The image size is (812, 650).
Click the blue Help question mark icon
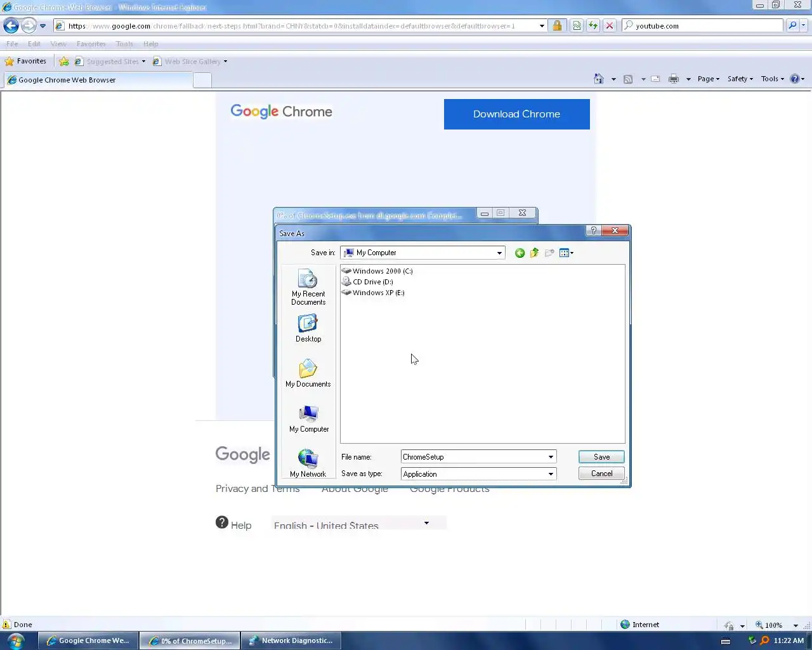click(x=795, y=79)
